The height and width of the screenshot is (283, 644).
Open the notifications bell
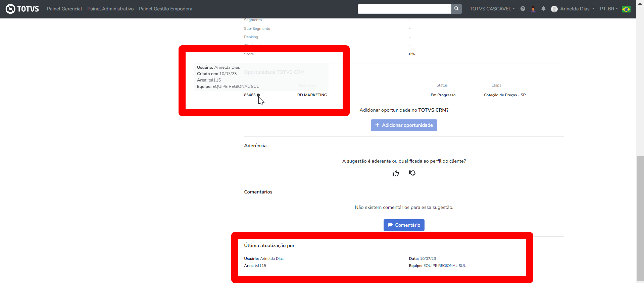coord(544,9)
